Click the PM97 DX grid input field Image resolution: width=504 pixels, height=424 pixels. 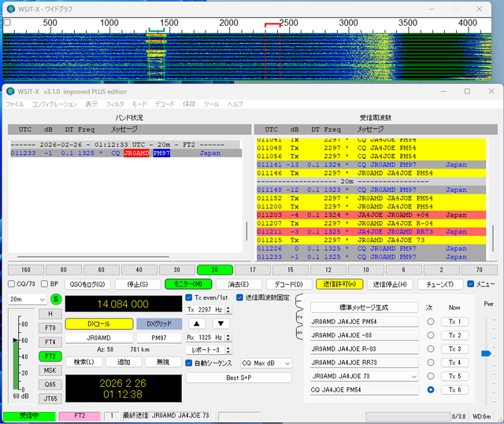click(159, 338)
